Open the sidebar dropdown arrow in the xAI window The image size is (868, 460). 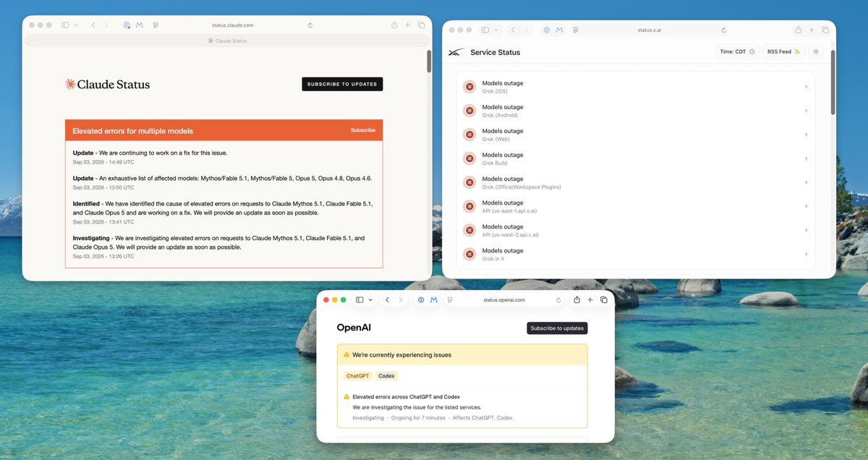496,30
